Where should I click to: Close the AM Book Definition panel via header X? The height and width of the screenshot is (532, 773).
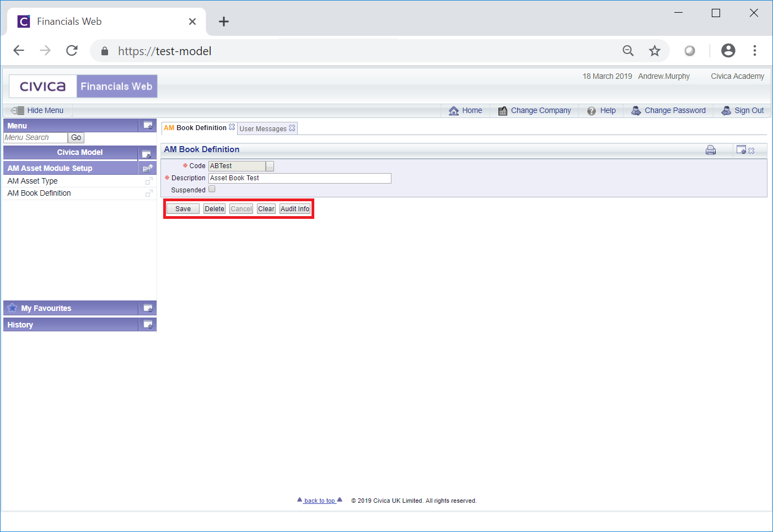point(751,151)
